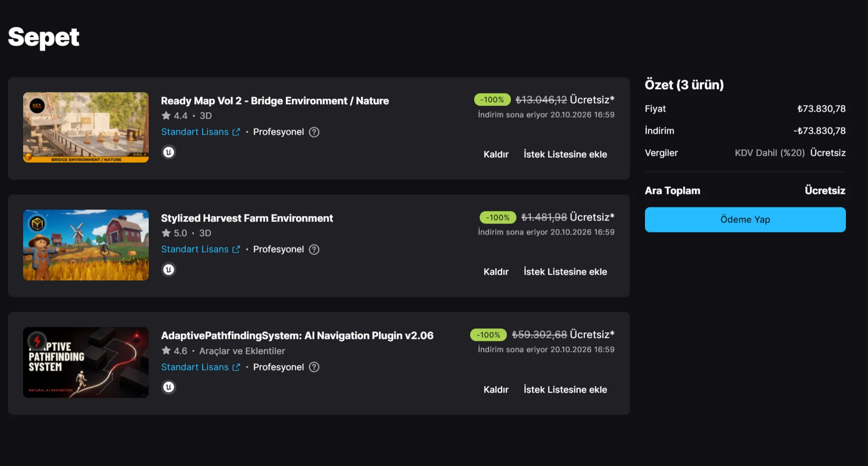This screenshot has height=466, width=868.
Task: Click the 5.0 rating of Stylized Harvest Farm
Action: (x=174, y=233)
